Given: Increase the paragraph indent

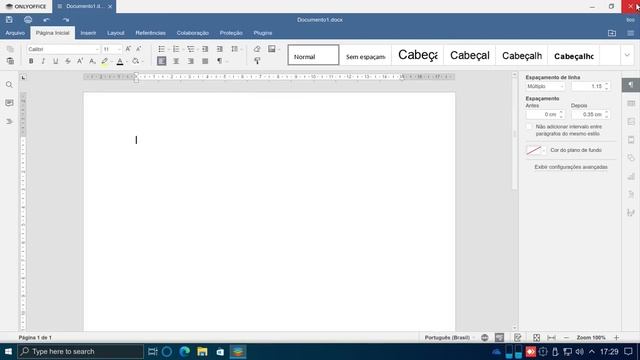Looking at the screenshot, I should [x=220, y=49].
